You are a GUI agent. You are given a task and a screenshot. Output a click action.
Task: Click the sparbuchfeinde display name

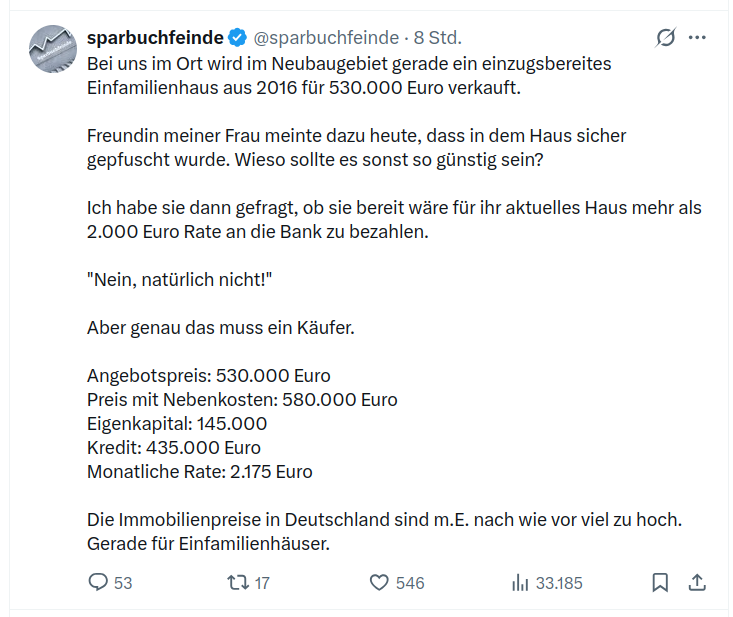tap(155, 37)
